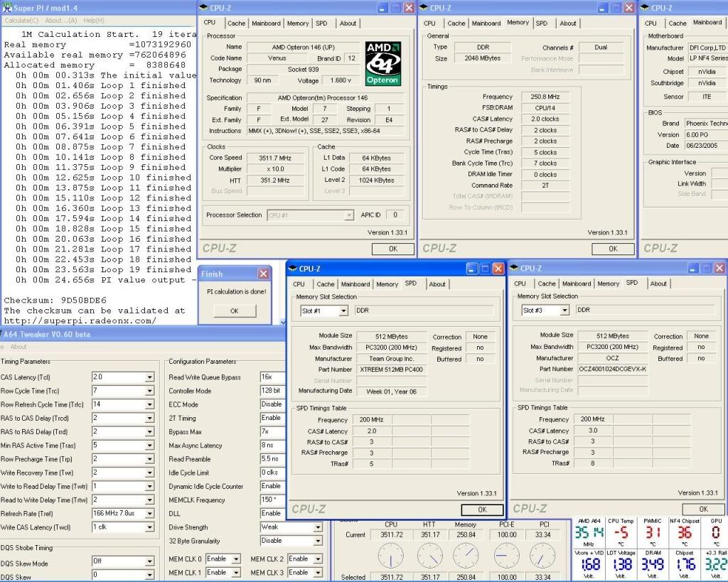Expand the CAS Latency (Tcl) dropdown
This screenshot has width=728, height=582.
(149, 377)
